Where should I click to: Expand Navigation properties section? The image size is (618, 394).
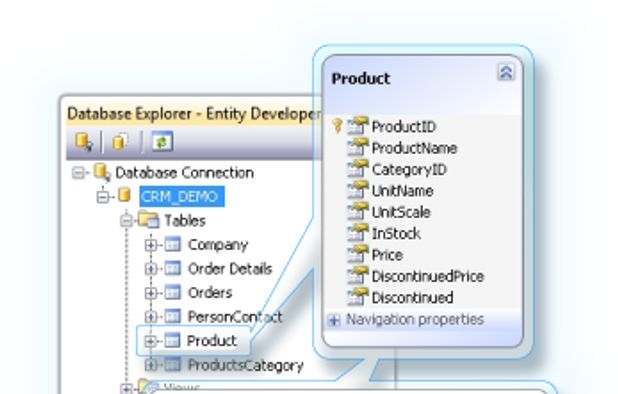coord(334,320)
